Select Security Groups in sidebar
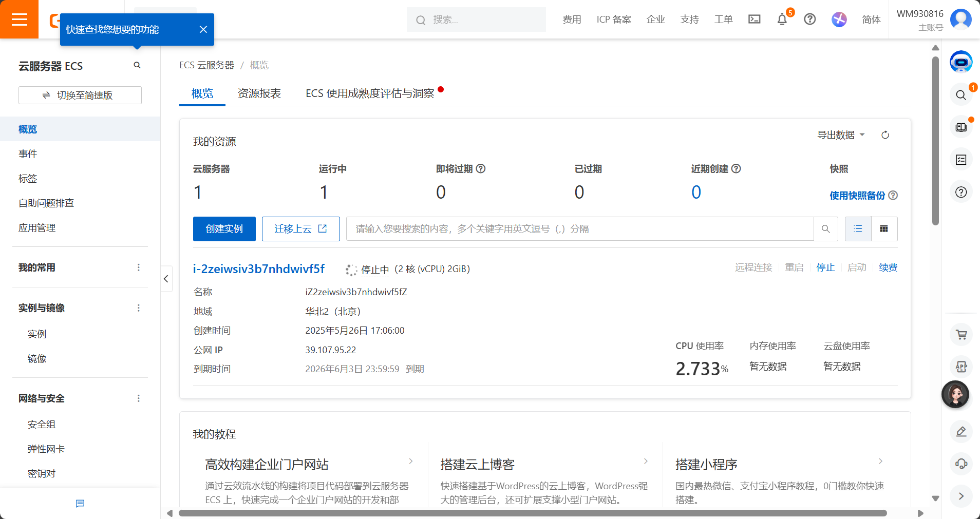Viewport: 980px width, 519px height. click(x=42, y=425)
